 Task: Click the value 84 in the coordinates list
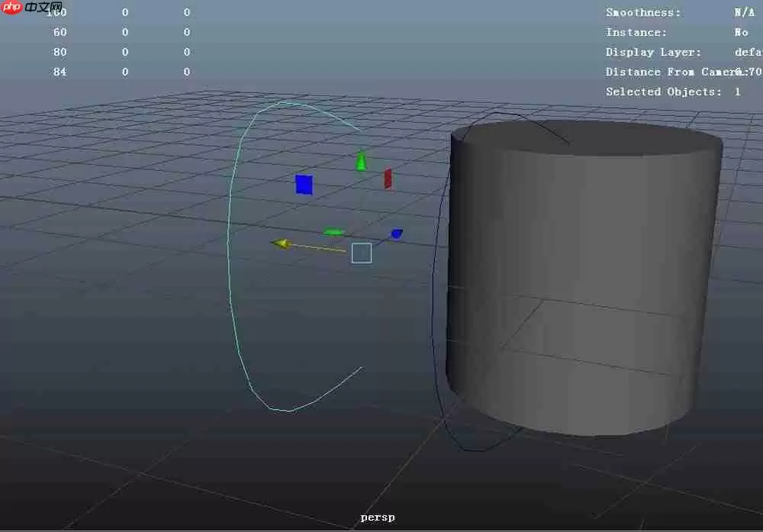(61, 71)
